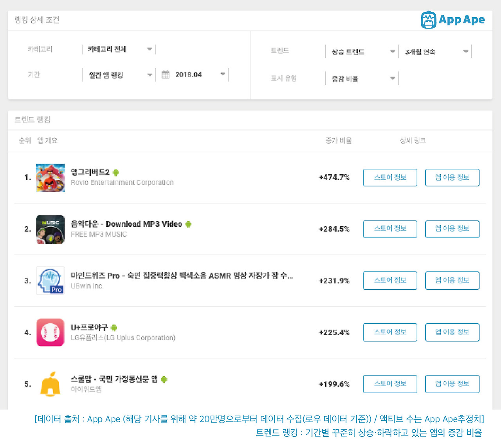
Task: Click the 스쿨맘 bell app icon
Action: pyautogui.click(x=50, y=384)
